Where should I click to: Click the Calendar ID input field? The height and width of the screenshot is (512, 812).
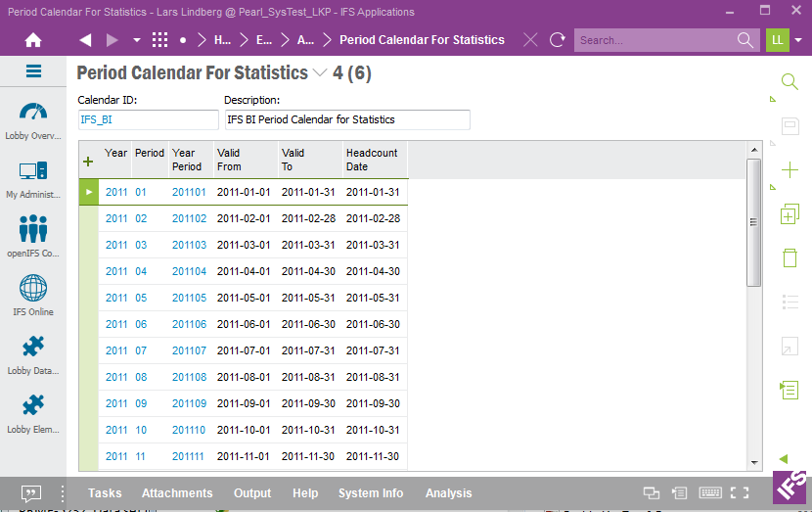click(x=148, y=119)
